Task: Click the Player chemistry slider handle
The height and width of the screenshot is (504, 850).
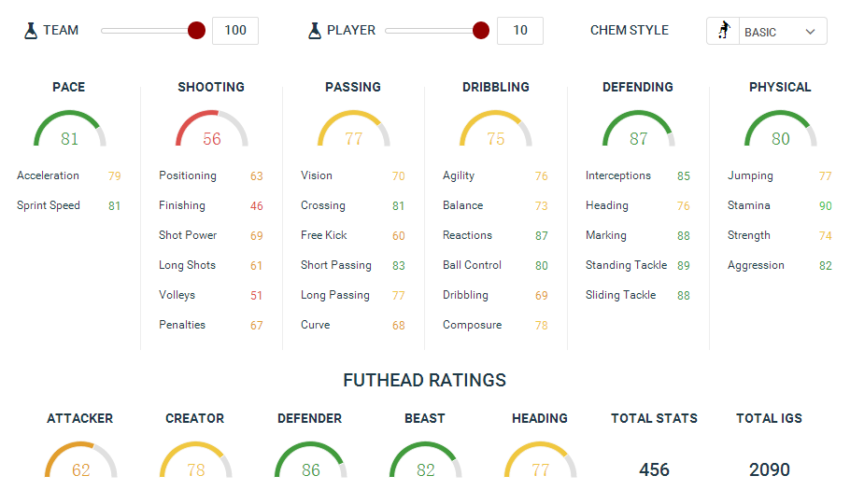Action: 481,31
